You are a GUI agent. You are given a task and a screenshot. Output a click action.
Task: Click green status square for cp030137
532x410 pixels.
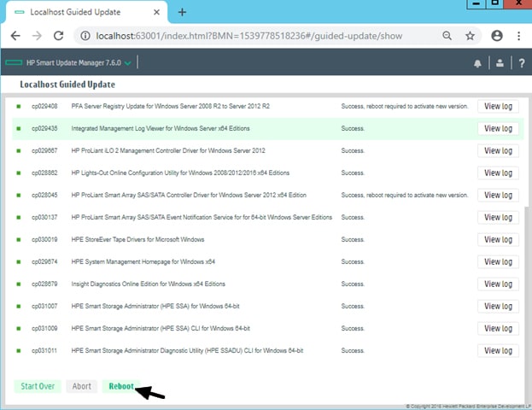point(19,218)
